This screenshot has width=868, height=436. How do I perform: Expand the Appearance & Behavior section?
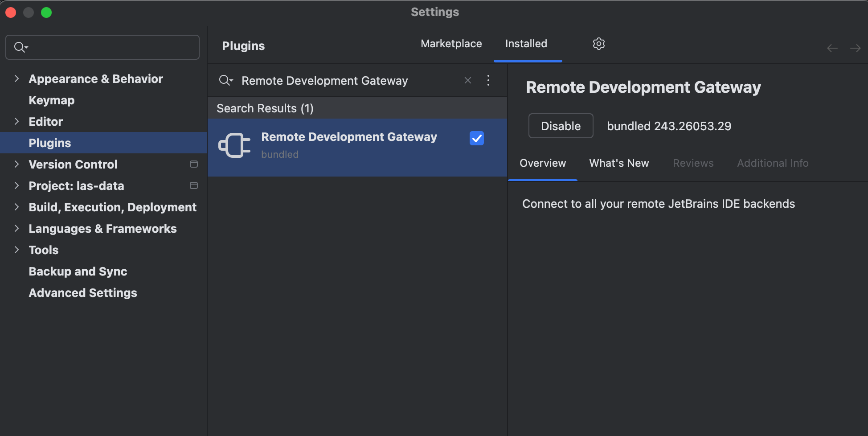[16, 79]
